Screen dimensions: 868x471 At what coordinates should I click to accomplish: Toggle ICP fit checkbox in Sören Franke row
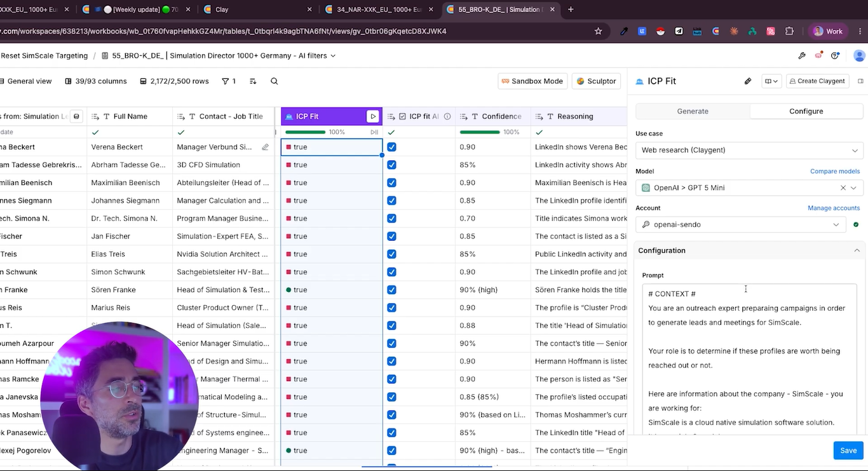pos(391,290)
